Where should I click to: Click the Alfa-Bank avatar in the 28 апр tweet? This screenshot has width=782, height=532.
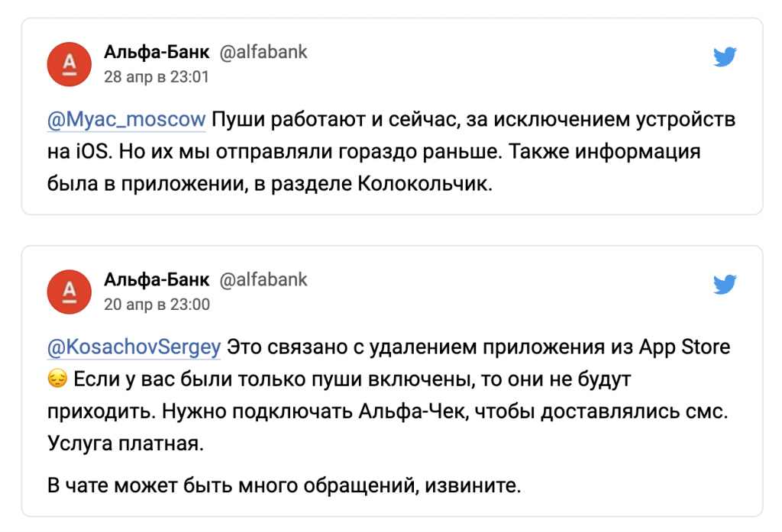coord(69,63)
